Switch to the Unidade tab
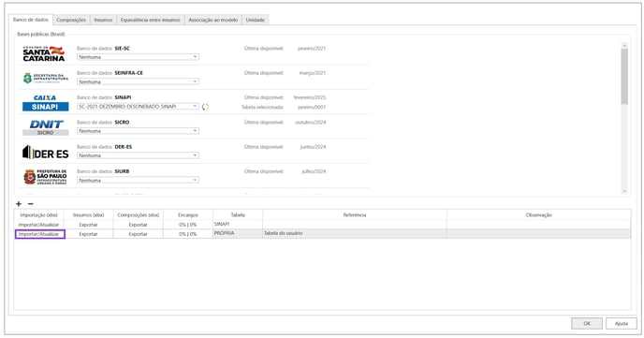This screenshot has height=338, width=644. pyautogui.click(x=255, y=20)
